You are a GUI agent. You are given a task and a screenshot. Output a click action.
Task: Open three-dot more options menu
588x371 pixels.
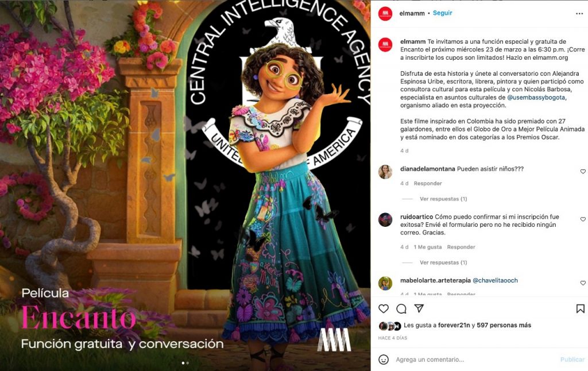point(579,14)
